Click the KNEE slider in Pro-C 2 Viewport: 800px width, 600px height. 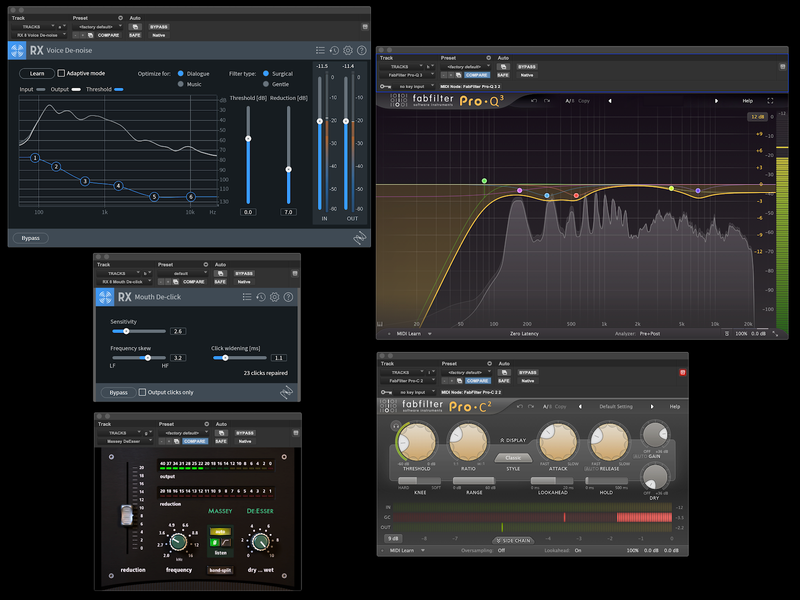419,481
